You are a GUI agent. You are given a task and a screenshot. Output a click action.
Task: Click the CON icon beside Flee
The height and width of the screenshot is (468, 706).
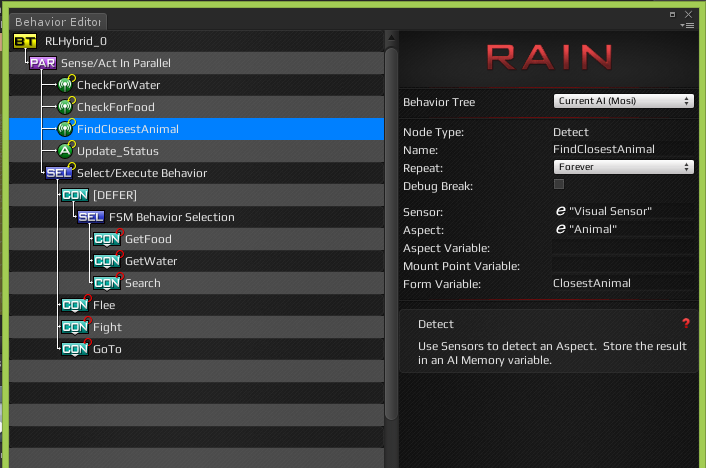click(x=75, y=305)
